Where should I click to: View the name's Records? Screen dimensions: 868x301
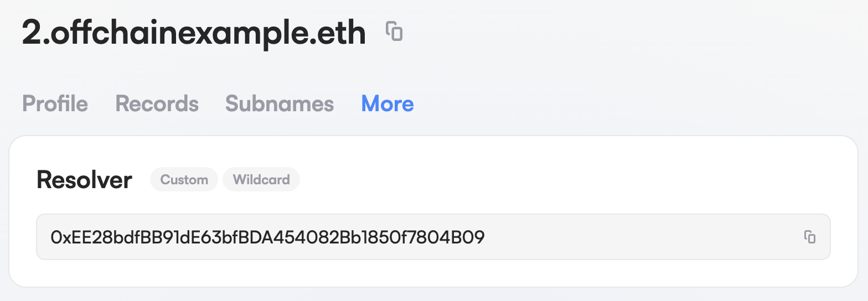(157, 103)
